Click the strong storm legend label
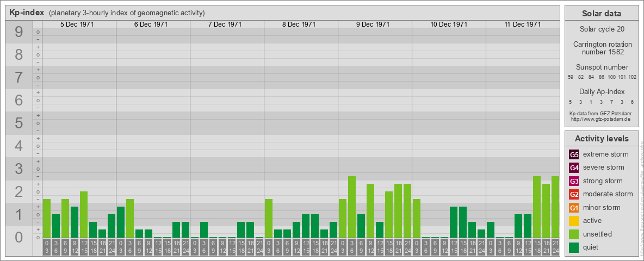644x261 pixels. [603, 181]
